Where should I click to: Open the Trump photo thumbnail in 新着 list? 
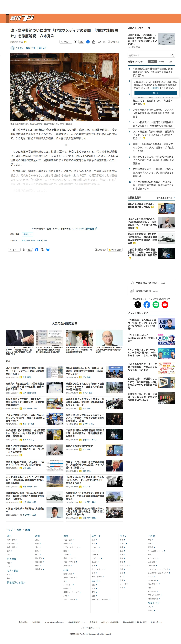pos(115,466)
